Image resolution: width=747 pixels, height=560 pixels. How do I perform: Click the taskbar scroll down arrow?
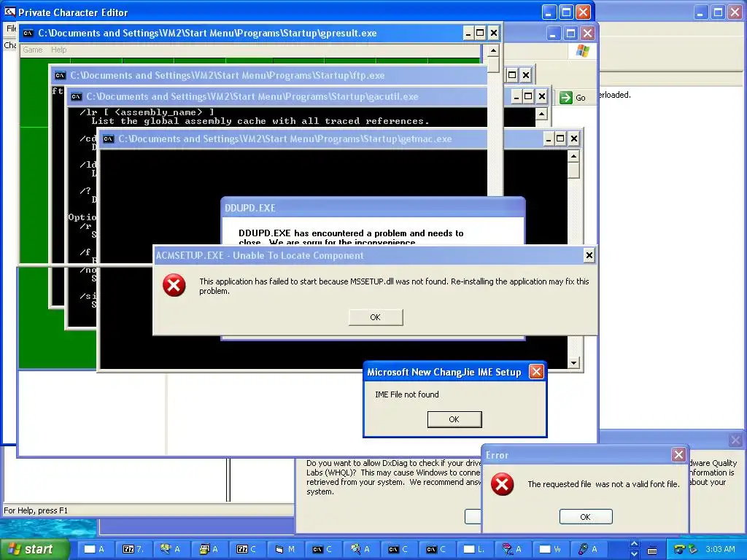coord(634,554)
